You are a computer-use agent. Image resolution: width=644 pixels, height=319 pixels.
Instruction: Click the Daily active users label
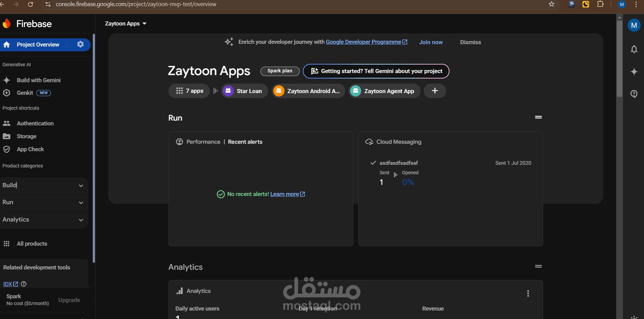pyautogui.click(x=197, y=308)
